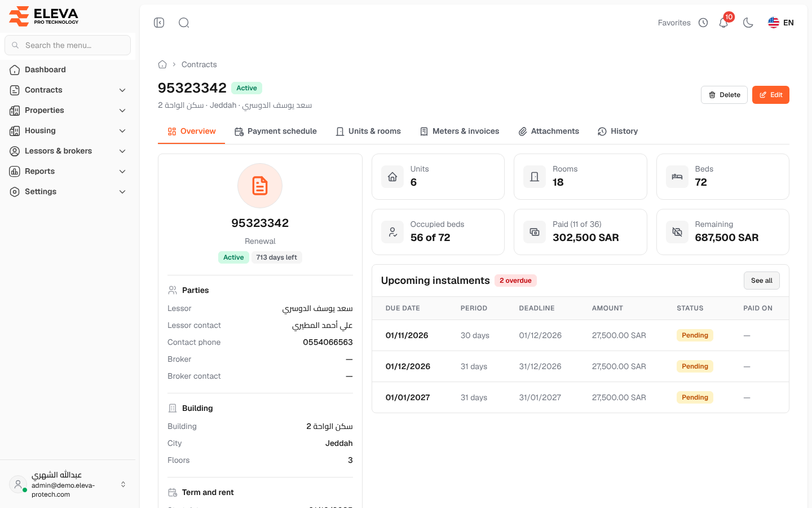Open recent history clock icon
812x508 pixels.
(703, 23)
